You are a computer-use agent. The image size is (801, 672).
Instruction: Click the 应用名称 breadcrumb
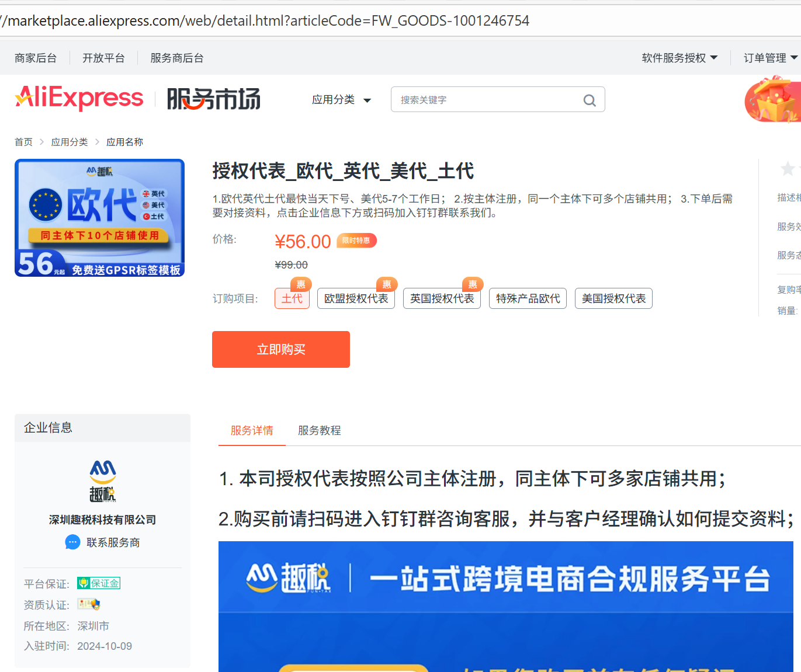[124, 142]
